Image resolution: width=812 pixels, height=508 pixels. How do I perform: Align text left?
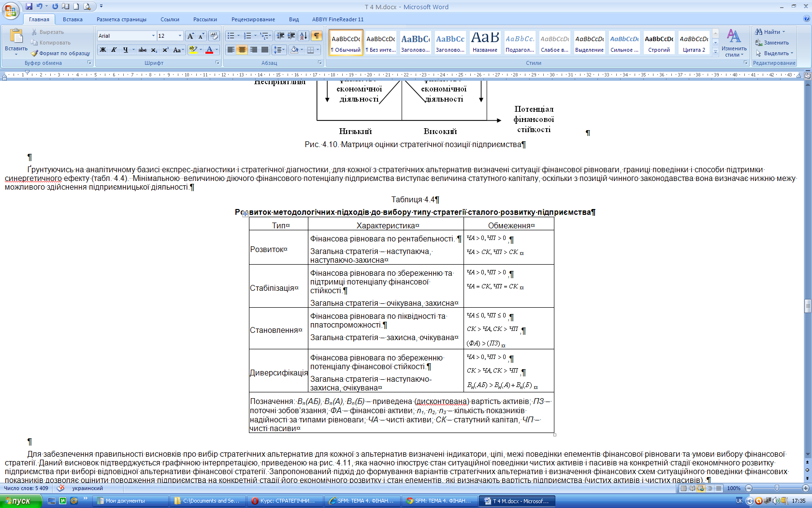[x=231, y=50]
